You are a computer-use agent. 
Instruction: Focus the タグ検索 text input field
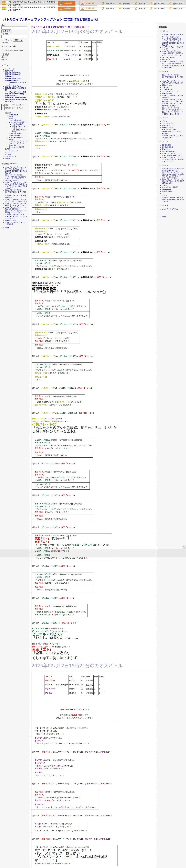point(14,36)
